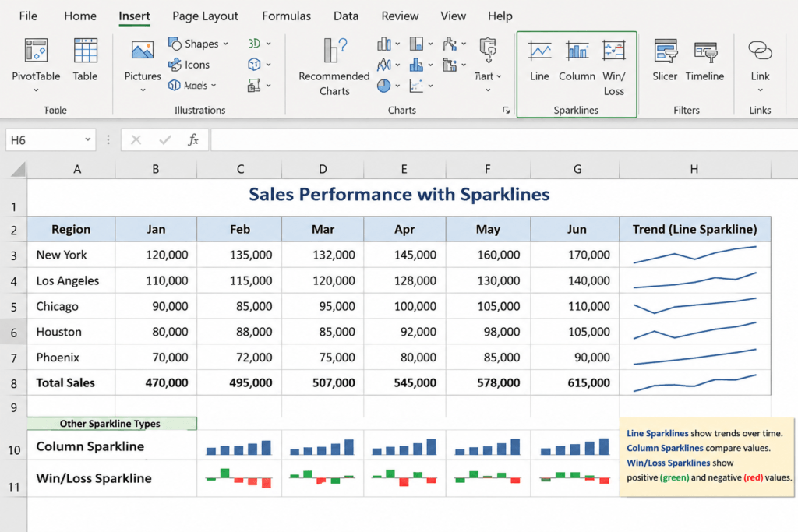Insert a pie or doughnut chart
The image size is (798, 532).
tap(383, 86)
